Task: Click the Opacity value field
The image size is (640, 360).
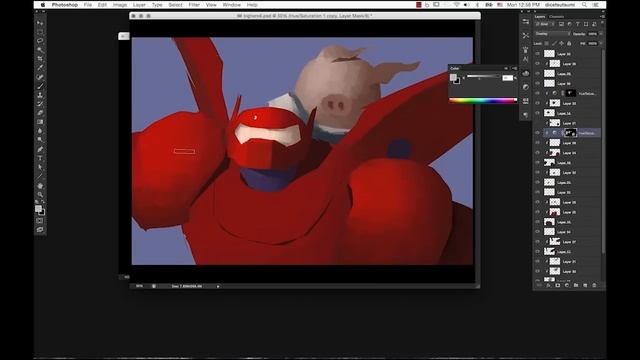Action: pyautogui.click(x=592, y=34)
